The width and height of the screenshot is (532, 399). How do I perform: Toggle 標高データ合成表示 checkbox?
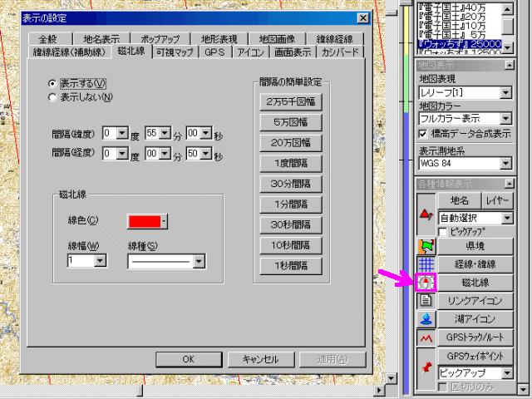[x=423, y=134]
